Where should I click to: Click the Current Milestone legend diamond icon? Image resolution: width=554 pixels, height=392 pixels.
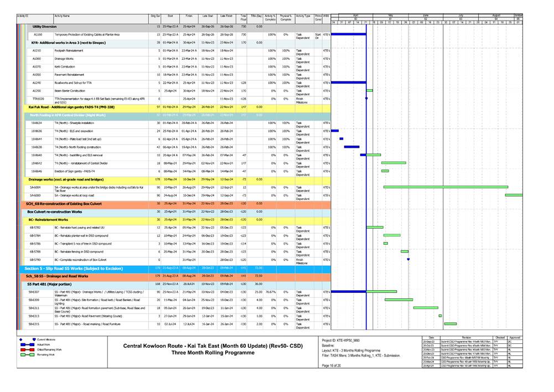(x=20, y=338)
